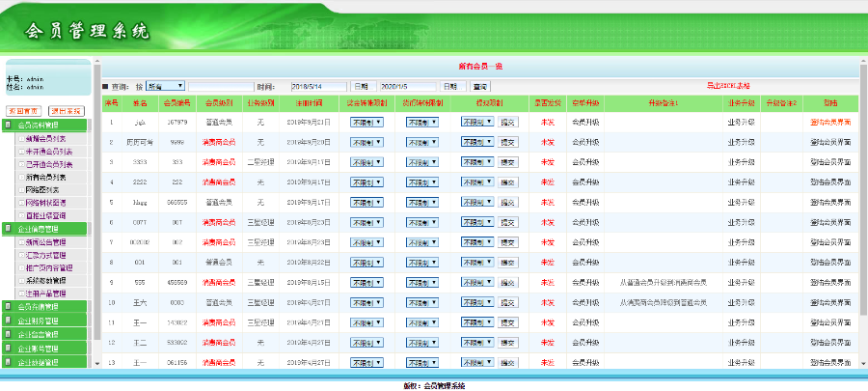The height and width of the screenshot is (391, 868).
Task: Click the query keyword input field
Action: [x=221, y=87]
